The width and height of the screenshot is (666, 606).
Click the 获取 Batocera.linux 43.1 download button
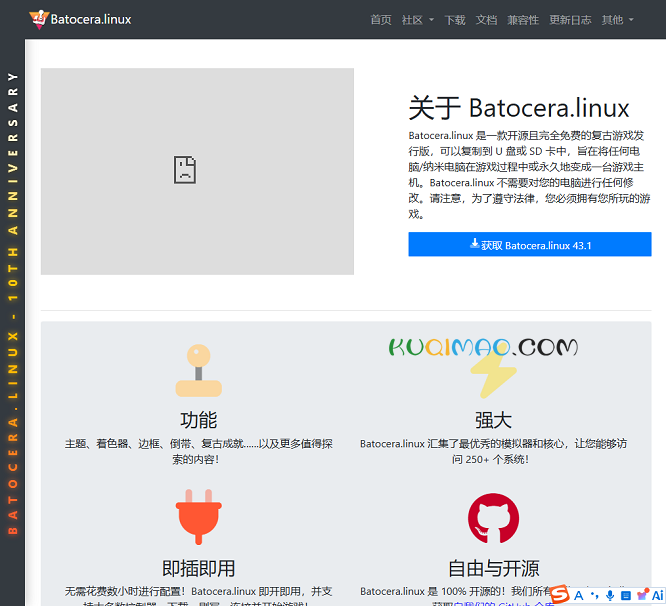(530, 244)
